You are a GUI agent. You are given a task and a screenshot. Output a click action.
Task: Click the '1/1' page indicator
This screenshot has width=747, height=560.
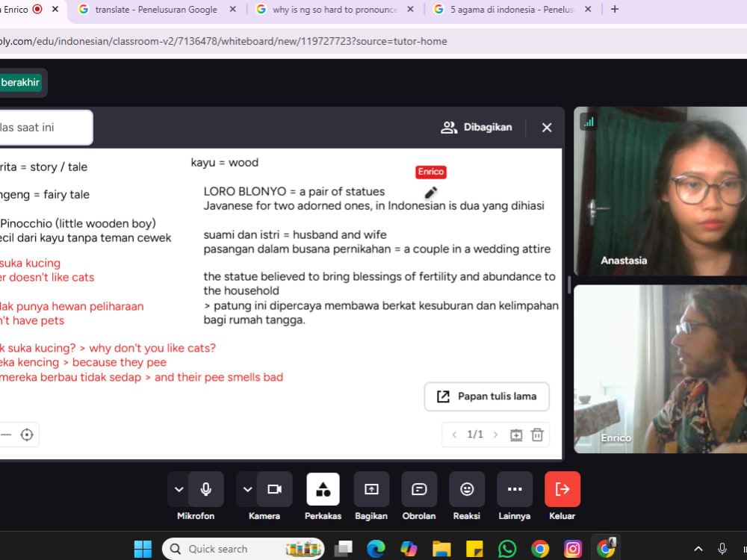click(x=475, y=435)
